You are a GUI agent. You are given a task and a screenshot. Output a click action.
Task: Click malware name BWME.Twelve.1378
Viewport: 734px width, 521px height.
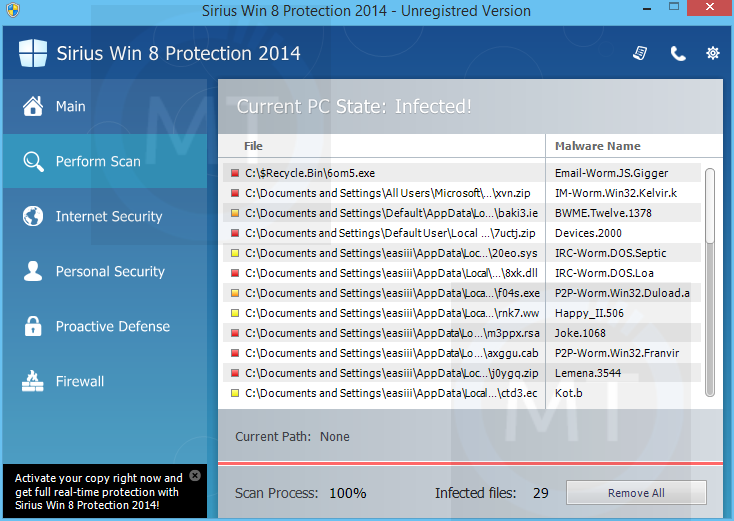[x=603, y=213]
